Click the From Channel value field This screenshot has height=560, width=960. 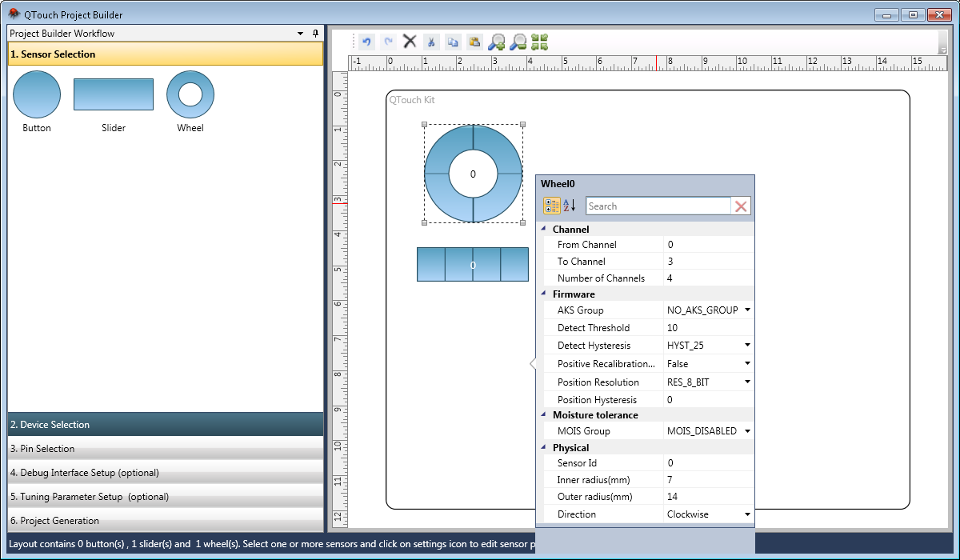(708, 245)
